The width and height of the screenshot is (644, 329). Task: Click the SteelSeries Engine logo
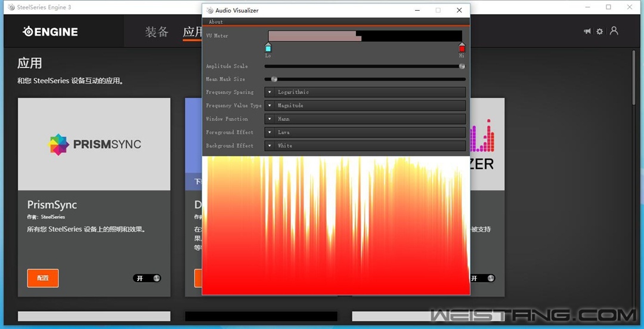click(x=50, y=32)
